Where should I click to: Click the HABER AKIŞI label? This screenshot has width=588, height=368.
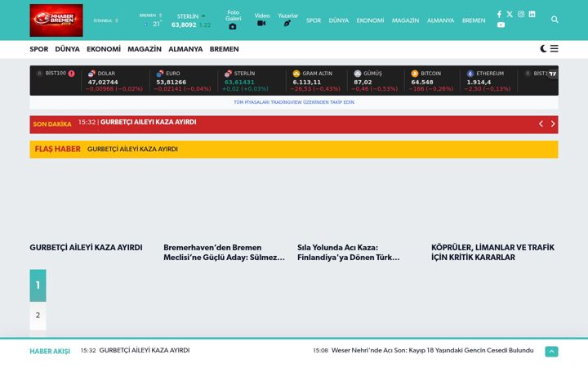tap(50, 351)
